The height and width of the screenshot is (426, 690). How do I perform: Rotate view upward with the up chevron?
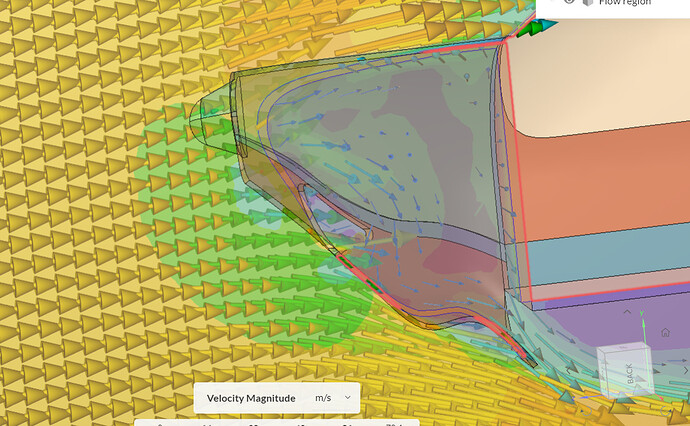click(627, 312)
